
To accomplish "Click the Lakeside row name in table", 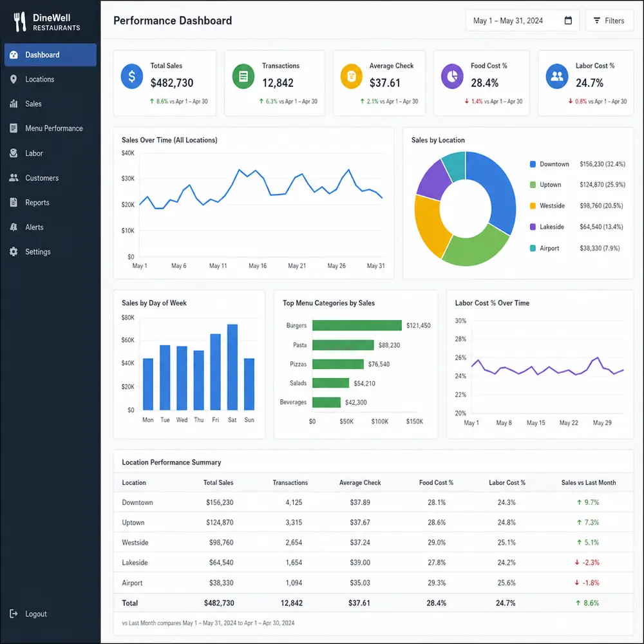I will click(x=135, y=563).
